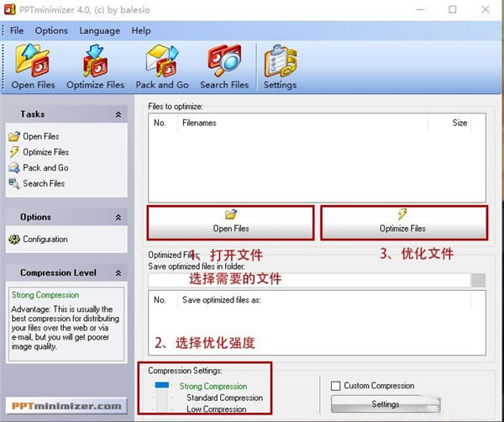Open the File menu
The width and height of the screenshot is (504, 422).
(17, 30)
